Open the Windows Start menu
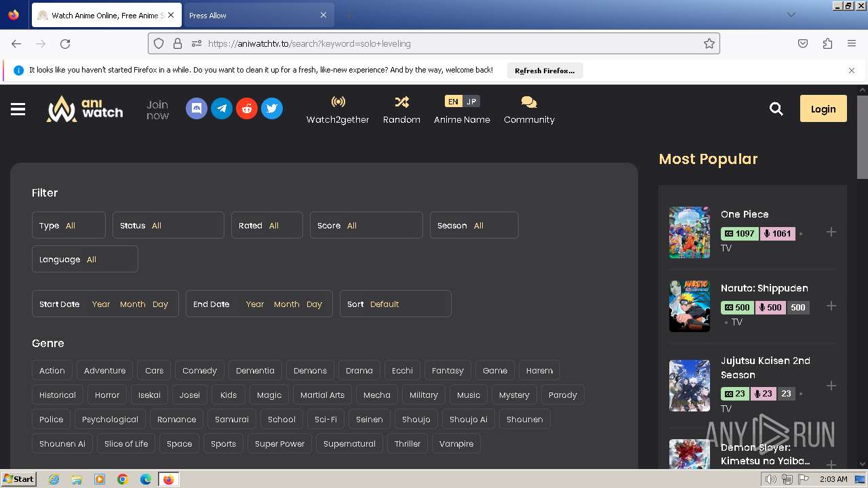Screen dimensions: 868x488 [x=18, y=479]
